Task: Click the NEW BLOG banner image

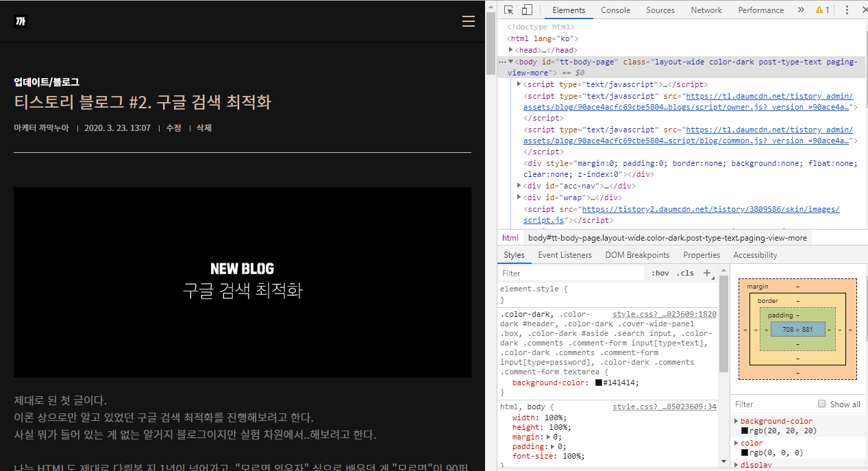Action: pyautogui.click(x=243, y=282)
